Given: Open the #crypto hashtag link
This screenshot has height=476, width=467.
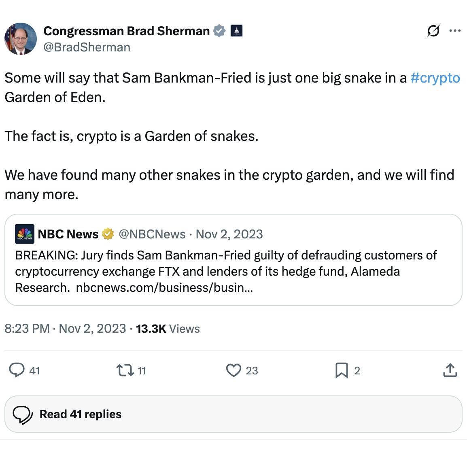Looking at the screenshot, I should (x=435, y=78).
